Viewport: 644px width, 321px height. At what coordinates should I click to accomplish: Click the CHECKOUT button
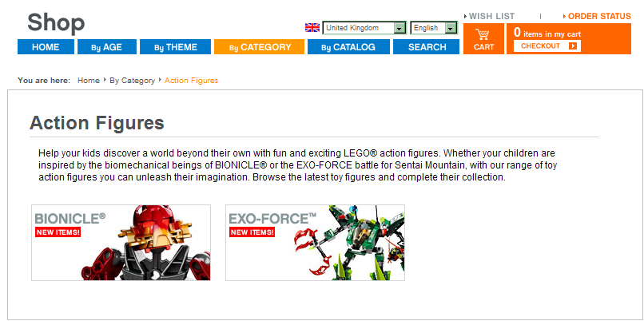coord(547,46)
